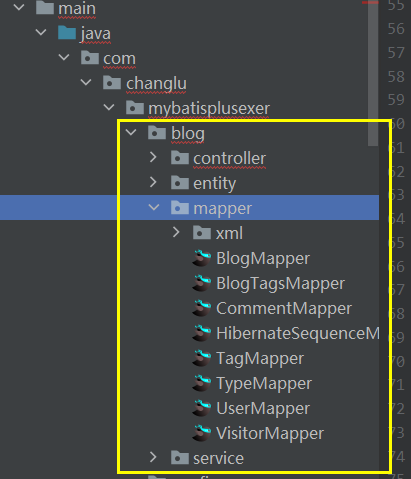The width and height of the screenshot is (411, 479).
Task: Expand the service package
Action: click(153, 457)
